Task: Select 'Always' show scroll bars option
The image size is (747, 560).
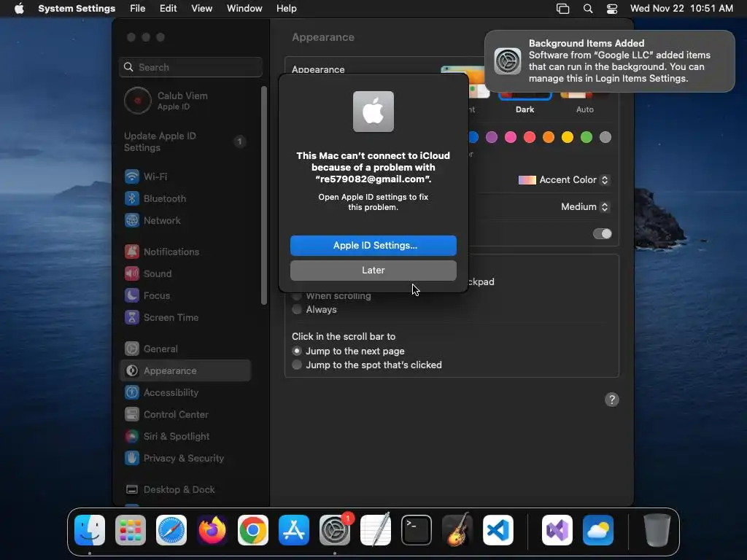Action: pyautogui.click(x=297, y=309)
